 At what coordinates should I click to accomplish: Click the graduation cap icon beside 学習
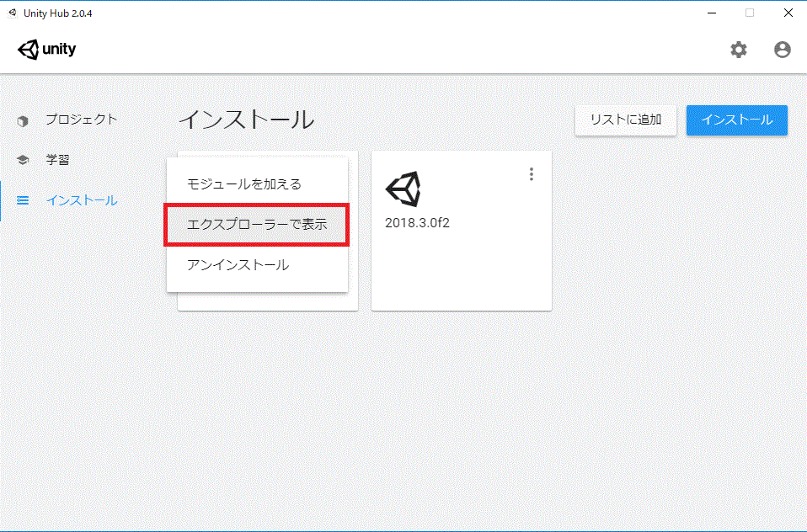(23, 160)
